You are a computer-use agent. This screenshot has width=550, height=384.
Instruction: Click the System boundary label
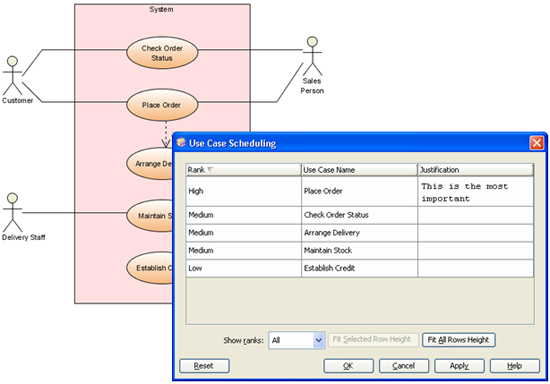(161, 9)
